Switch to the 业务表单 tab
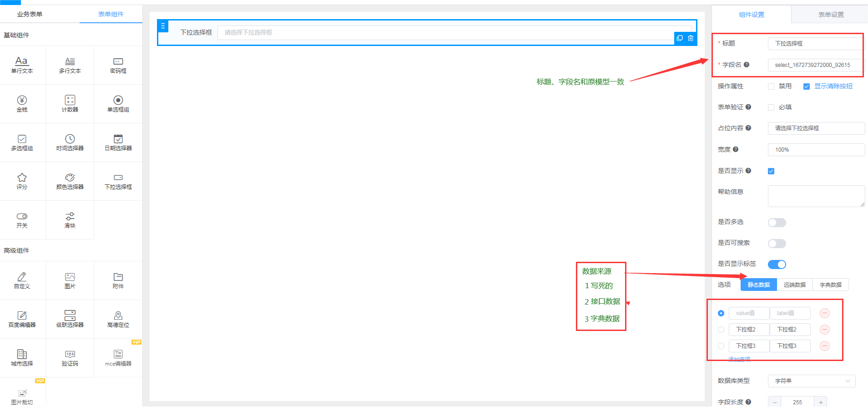This screenshot has height=407, width=868. click(x=30, y=14)
